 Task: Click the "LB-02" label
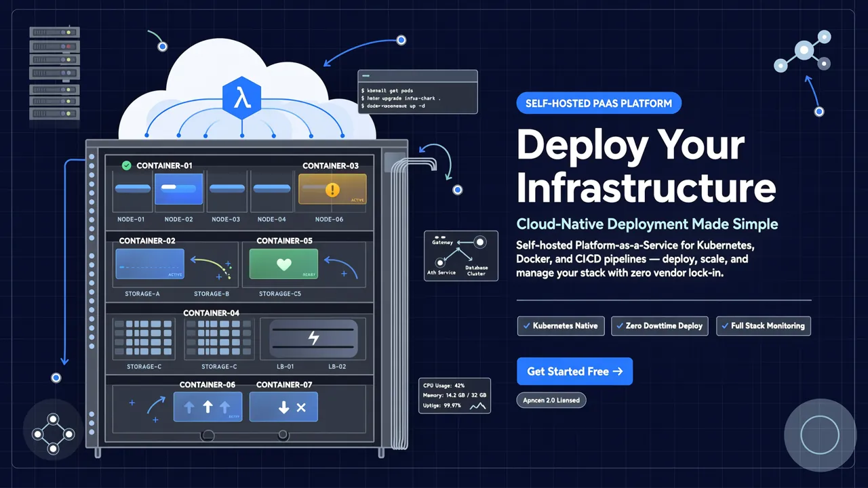point(338,367)
